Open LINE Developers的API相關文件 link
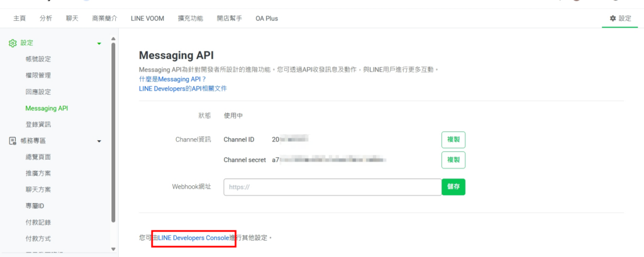Image resolution: width=644 pixels, height=257 pixels. (183, 88)
